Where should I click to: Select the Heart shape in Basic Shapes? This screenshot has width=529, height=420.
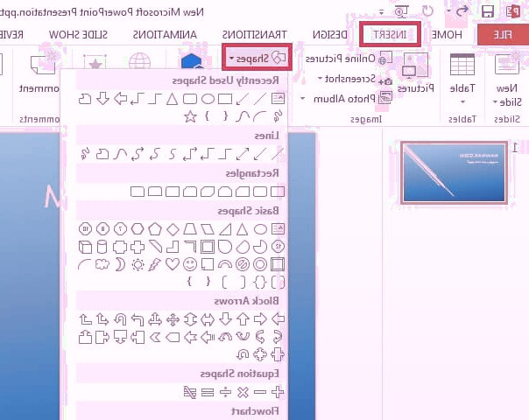click(x=173, y=264)
